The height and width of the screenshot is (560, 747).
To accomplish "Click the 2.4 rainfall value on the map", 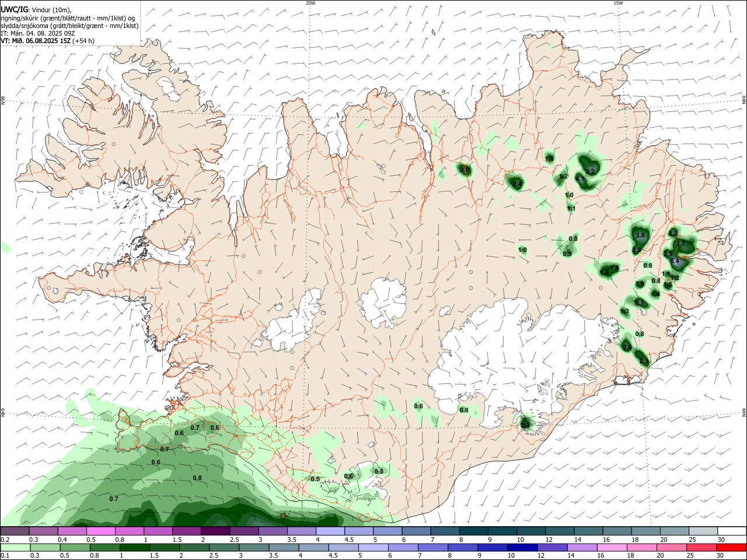I will [x=517, y=184].
